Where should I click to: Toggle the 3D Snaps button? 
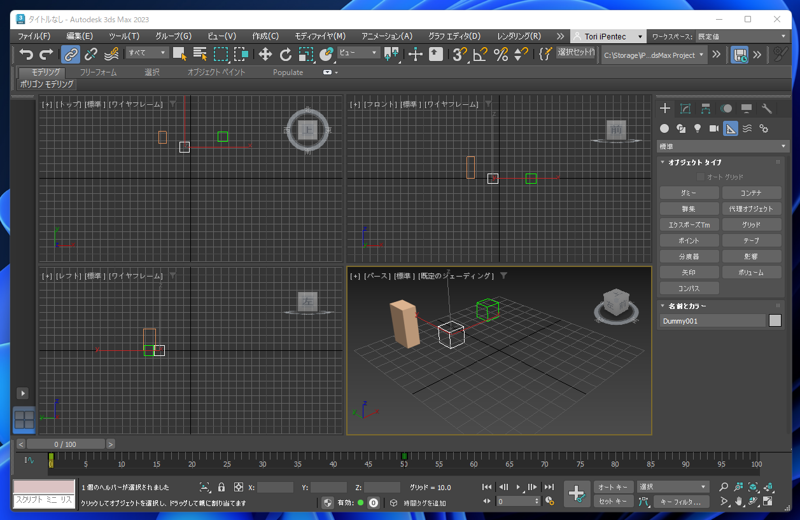[x=459, y=55]
